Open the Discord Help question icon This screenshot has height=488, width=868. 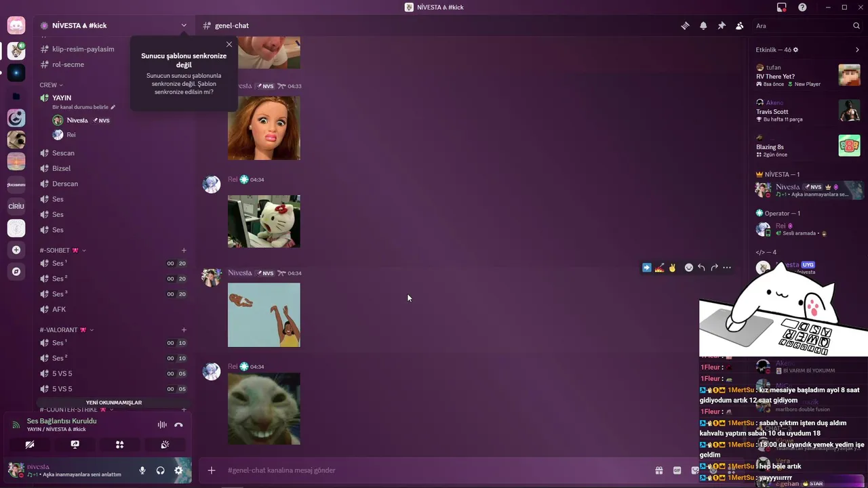tap(802, 7)
